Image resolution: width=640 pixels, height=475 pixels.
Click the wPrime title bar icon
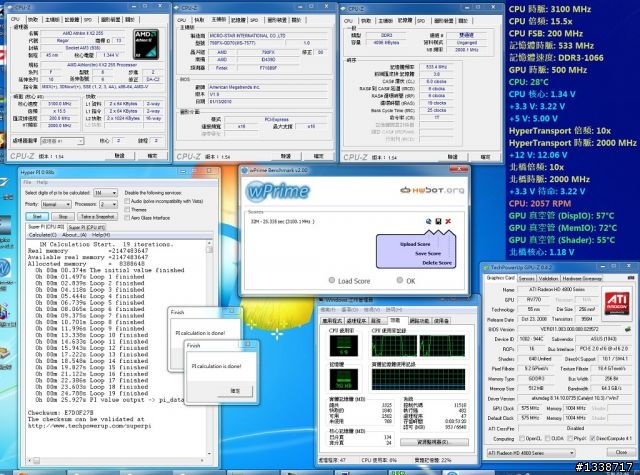point(245,170)
